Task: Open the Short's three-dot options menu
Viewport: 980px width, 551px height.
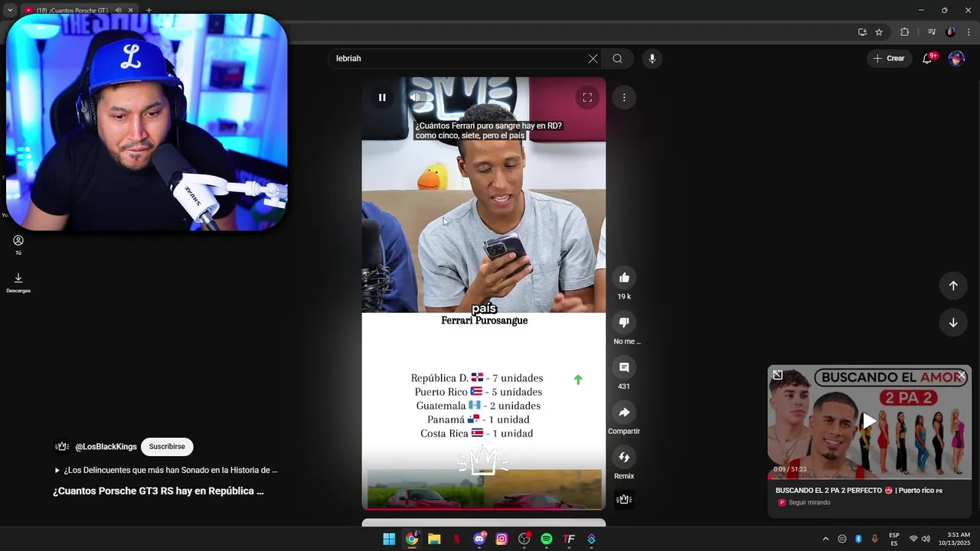Action: [x=624, y=97]
